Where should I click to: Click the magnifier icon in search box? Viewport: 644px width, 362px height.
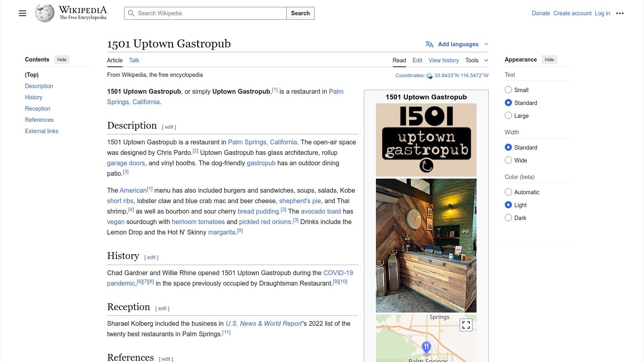[x=131, y=13]
